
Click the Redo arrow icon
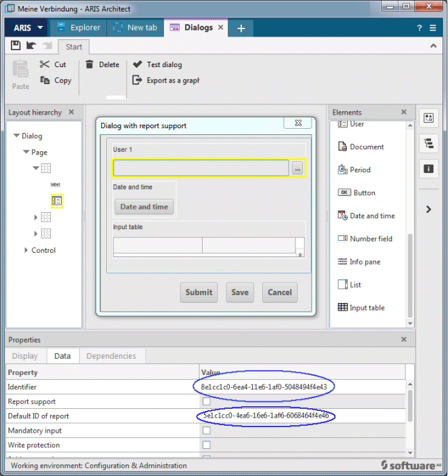(x=47, y=45)
